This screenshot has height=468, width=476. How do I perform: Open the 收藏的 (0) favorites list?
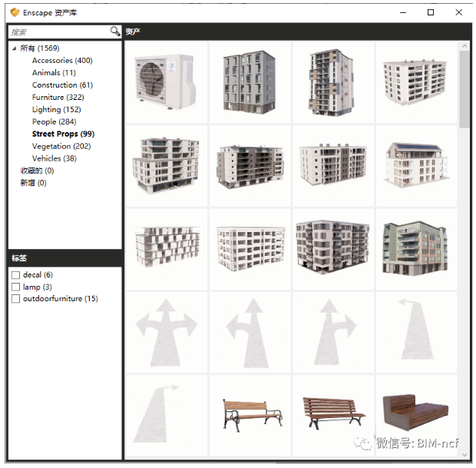[x=36, y=171]
